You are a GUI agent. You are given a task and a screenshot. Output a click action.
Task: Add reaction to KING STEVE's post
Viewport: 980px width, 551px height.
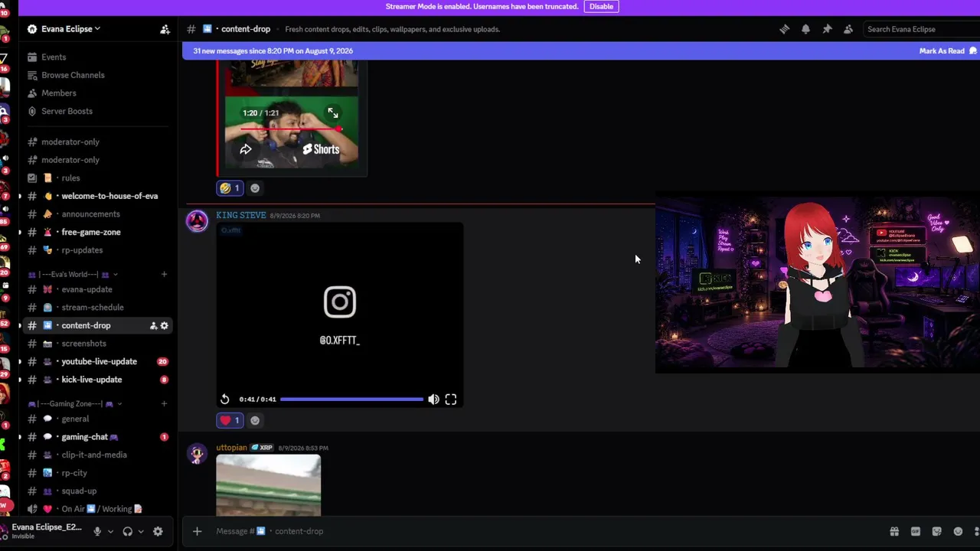tap(255, 420)
